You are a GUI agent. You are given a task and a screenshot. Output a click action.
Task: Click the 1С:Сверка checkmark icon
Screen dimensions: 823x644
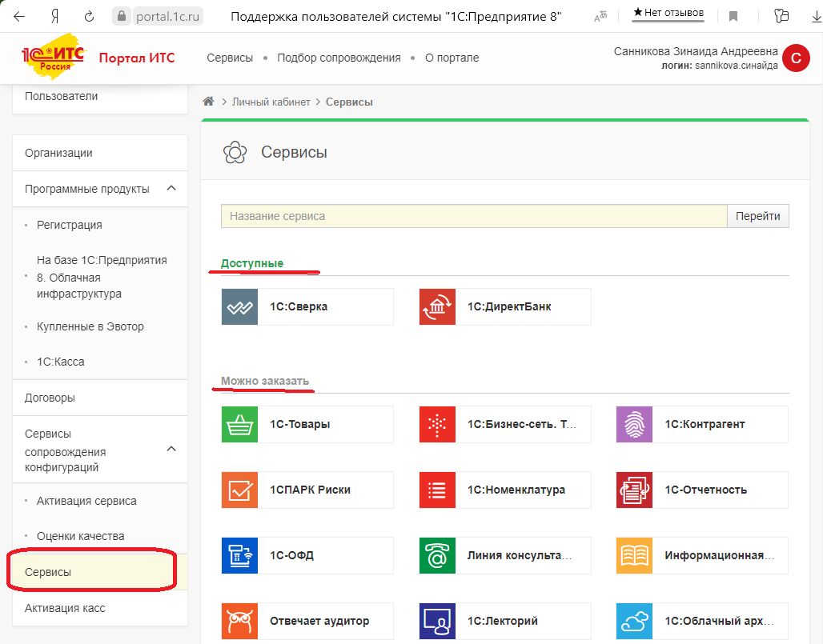coord(240,306)
